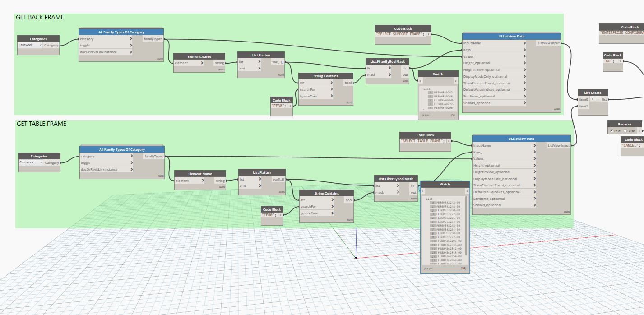The height and width of the screenshot is (315, 644).
Task: Click SortItems_optionnal arrow on upper UI.Listview Data node
Action: pos(525,96)
